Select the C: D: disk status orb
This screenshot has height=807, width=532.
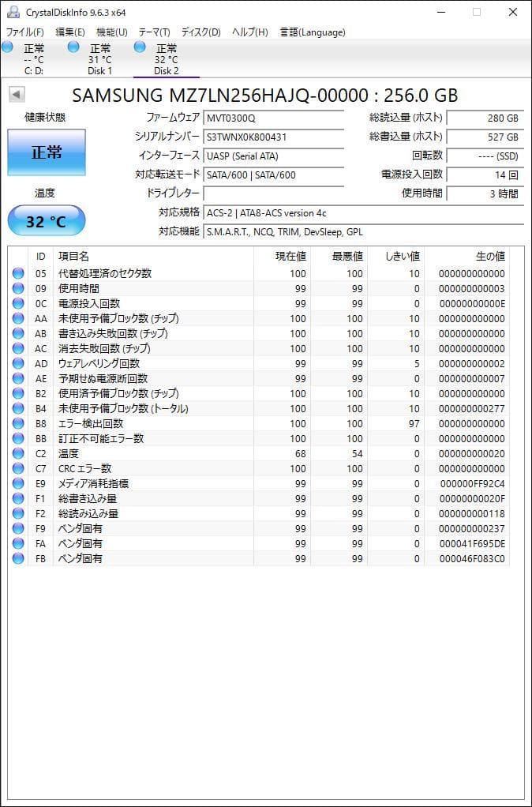coord(7,47)
